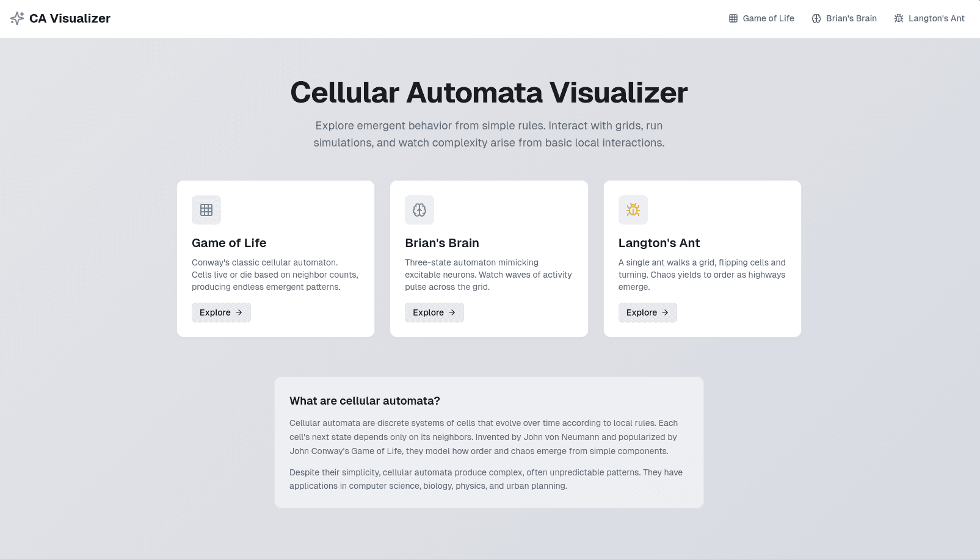The image size is (980, 559).
Task: Click the Cellular Automata Visualizer main heading
Action: click(489, 92)
